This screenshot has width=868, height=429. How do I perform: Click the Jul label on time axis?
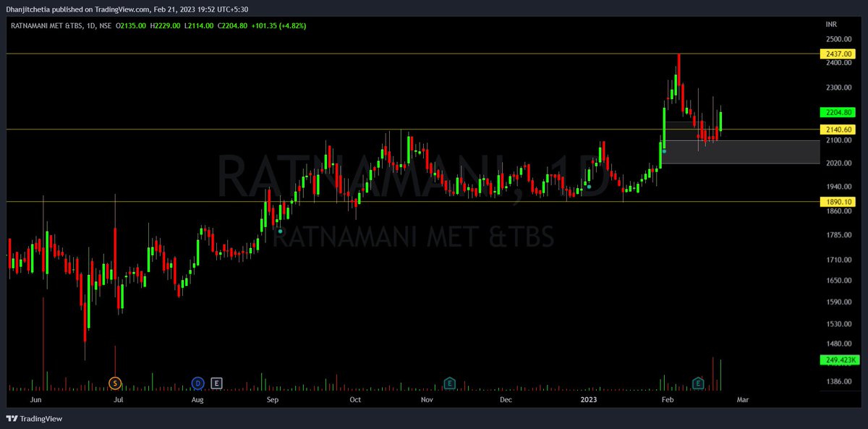(118, 399)
